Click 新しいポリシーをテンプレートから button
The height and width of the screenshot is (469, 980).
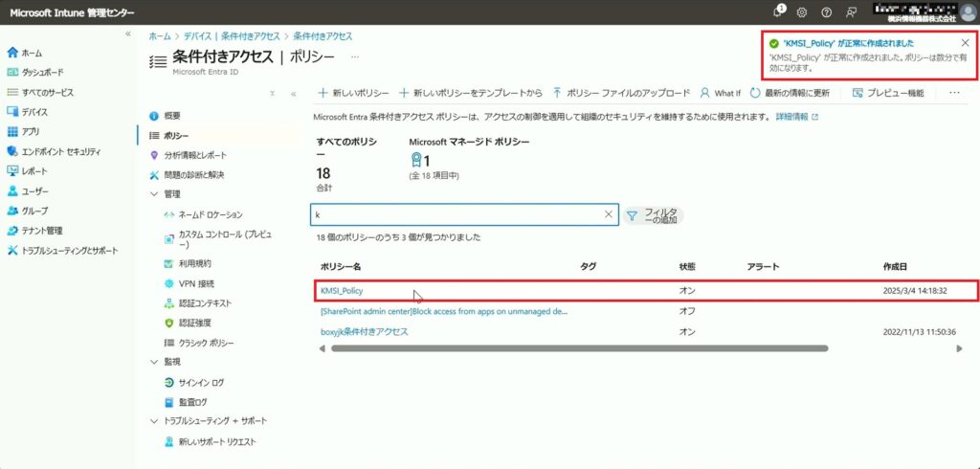coord(471,93)
